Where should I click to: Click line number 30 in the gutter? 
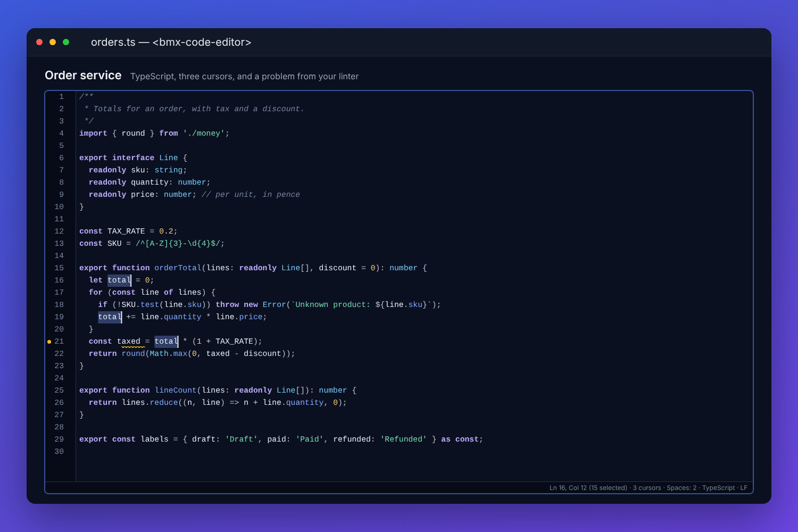click(x=59, y=452)
